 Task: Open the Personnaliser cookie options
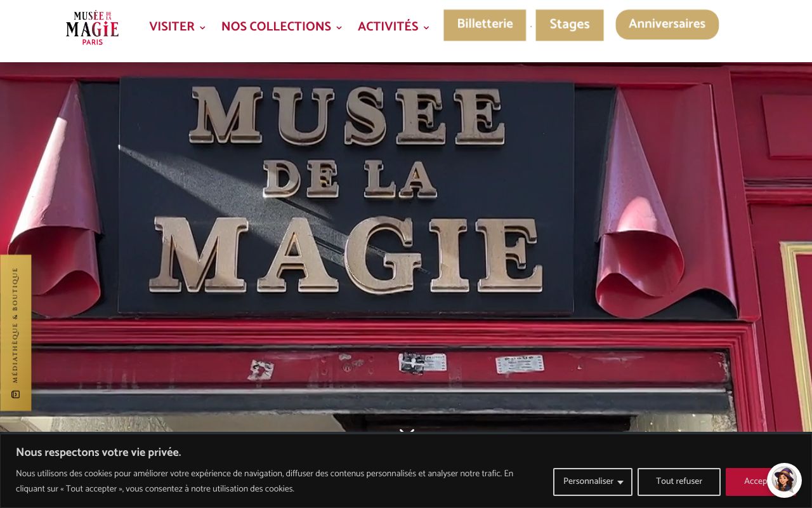[x=593, y=481]
